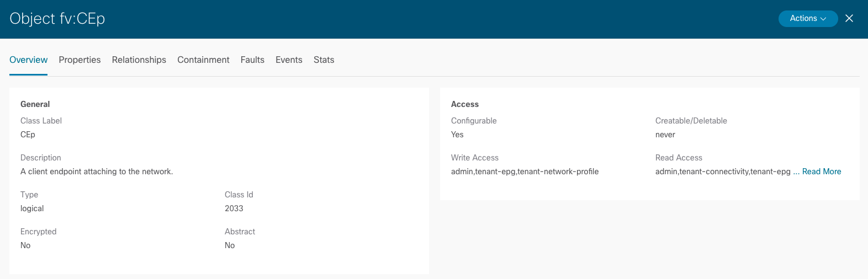Click the chevron inside the Actions button

[x=823, y=19]
